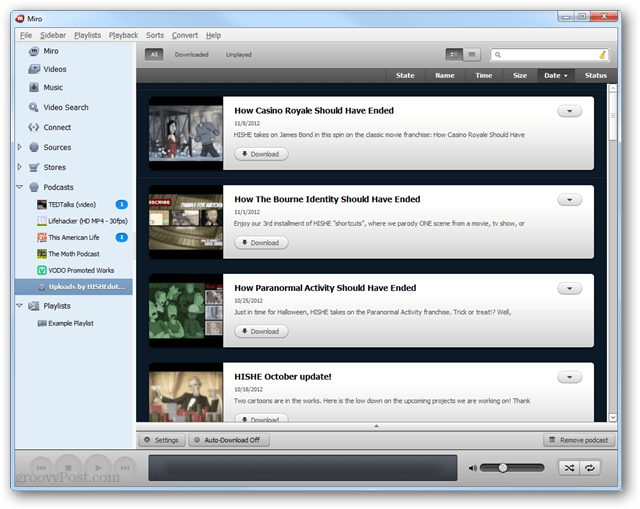Open HISHE October update dropdown menu
The width and height of the screenshot is (640, 509).
pos(569,377)
